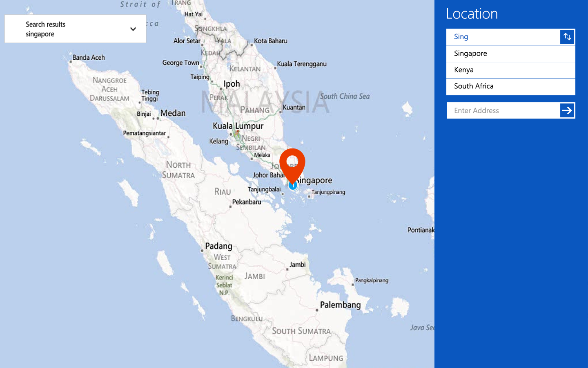The width and height of the screenshot is (588, 368).
Task: Click the Pangkalpinang label
Action: [372, 280]
